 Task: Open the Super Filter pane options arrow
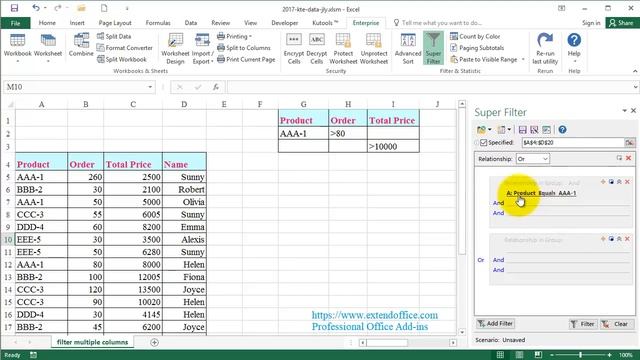pyautogui.click(x=624, y=111)
